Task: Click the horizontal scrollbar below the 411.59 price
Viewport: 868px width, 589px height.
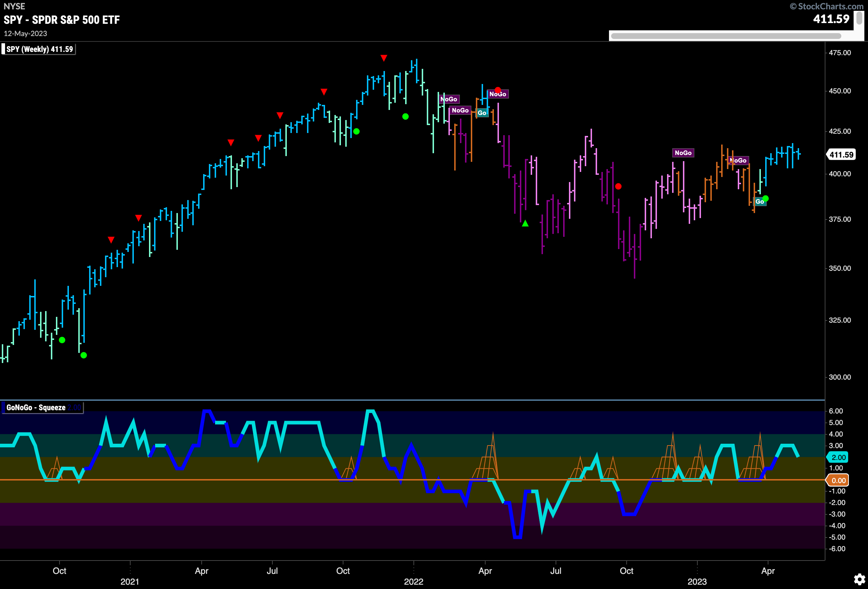Action: click(x=726, y=36)
